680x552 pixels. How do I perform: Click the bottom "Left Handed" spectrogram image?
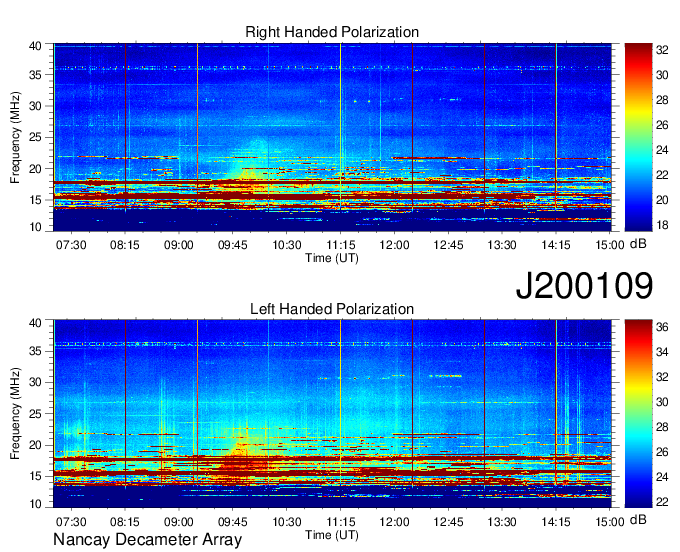click(x=332, y=414)
